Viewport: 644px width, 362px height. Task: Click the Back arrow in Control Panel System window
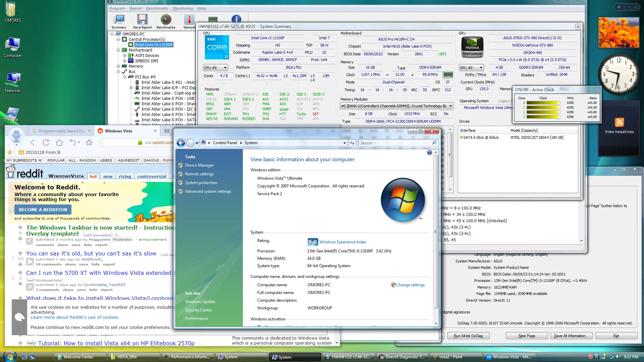(x=181, y=143)
